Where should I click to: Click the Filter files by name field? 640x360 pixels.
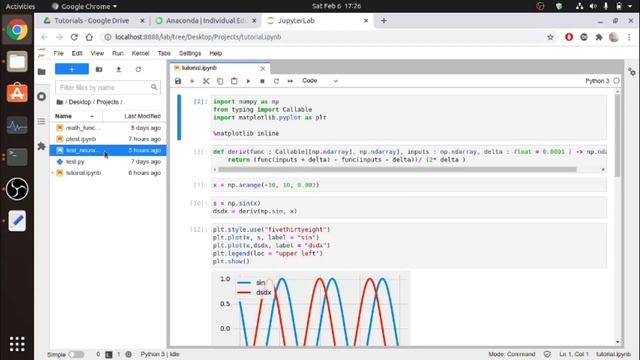coord(108,87)
